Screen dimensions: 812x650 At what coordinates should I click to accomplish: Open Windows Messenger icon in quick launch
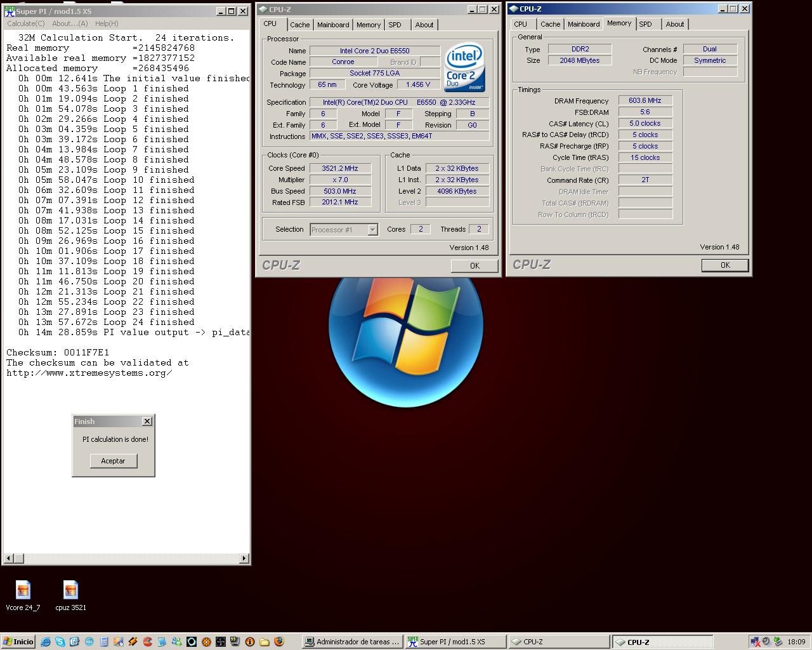point(176,642)
